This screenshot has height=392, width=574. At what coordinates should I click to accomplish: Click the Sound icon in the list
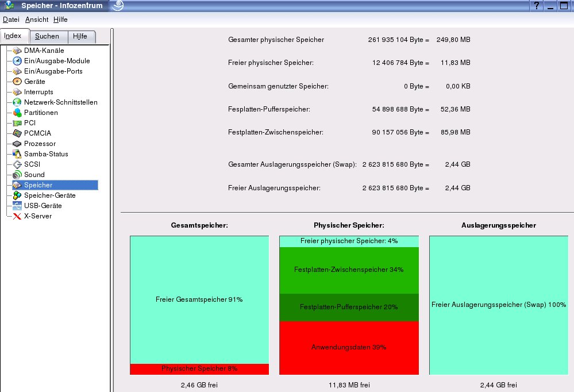(x=17, y=175)
